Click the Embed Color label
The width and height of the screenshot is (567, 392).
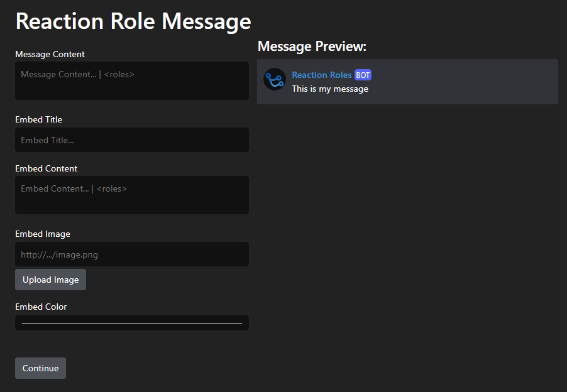coord(41,307)
